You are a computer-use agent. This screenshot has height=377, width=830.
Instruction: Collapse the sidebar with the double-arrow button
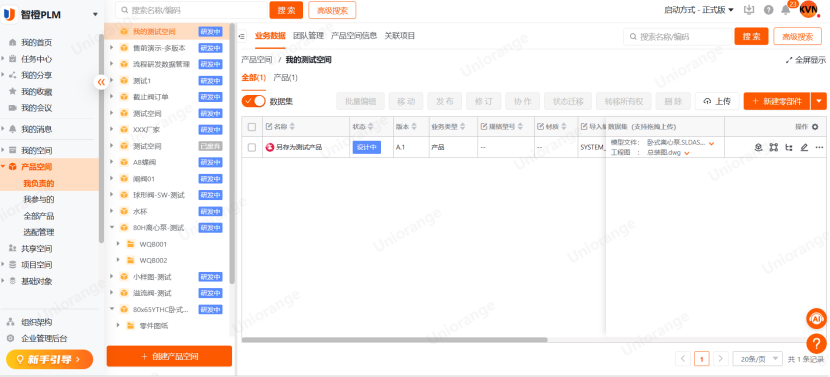pyautogui.click(x=101, y=82)
